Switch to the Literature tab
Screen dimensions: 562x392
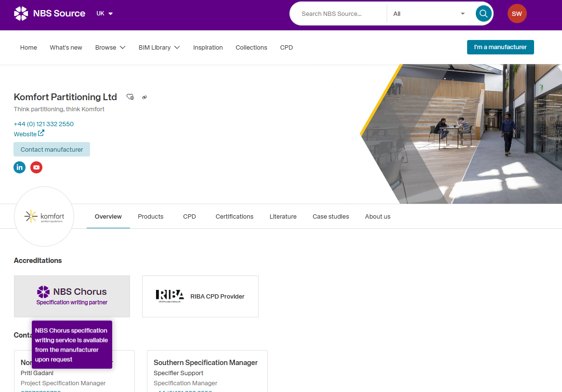click(283, 216)
